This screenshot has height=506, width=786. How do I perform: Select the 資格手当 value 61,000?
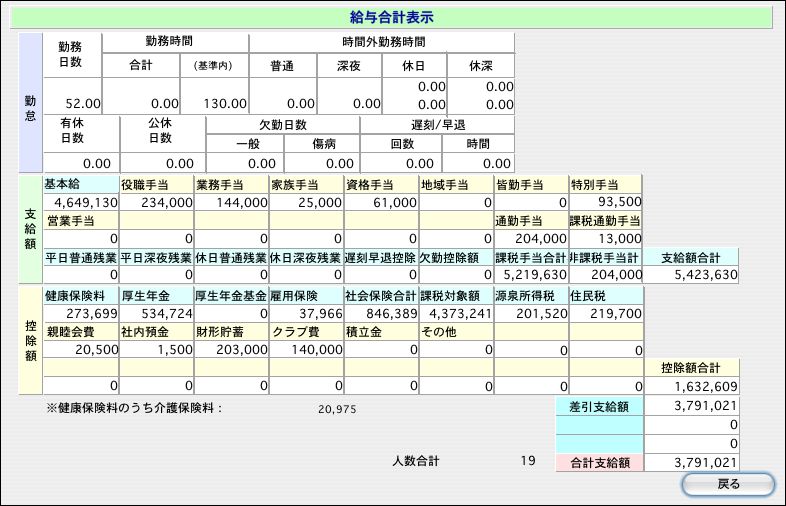(381, 202)
